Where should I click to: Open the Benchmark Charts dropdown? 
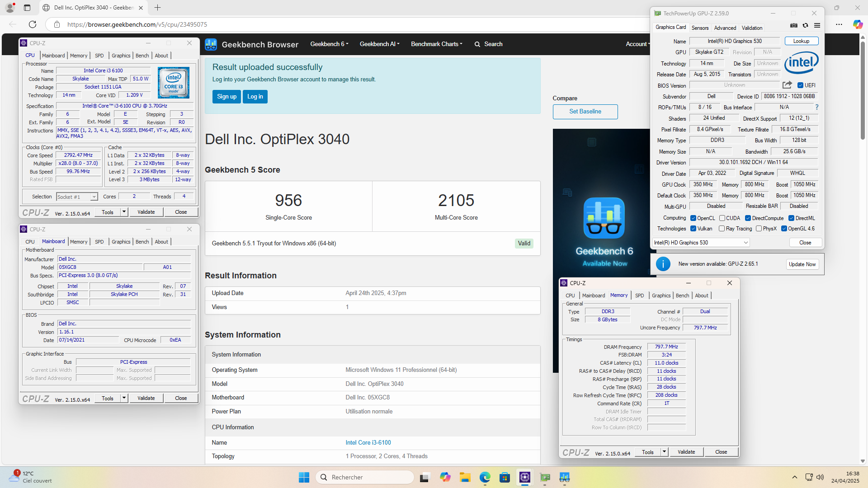tap(436, 44)
